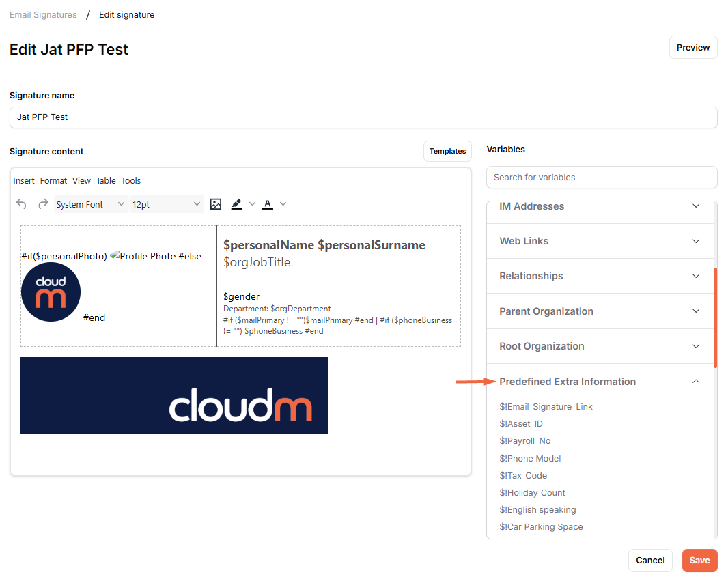Click the Department: $orgDepartment line

click(277, 309)
